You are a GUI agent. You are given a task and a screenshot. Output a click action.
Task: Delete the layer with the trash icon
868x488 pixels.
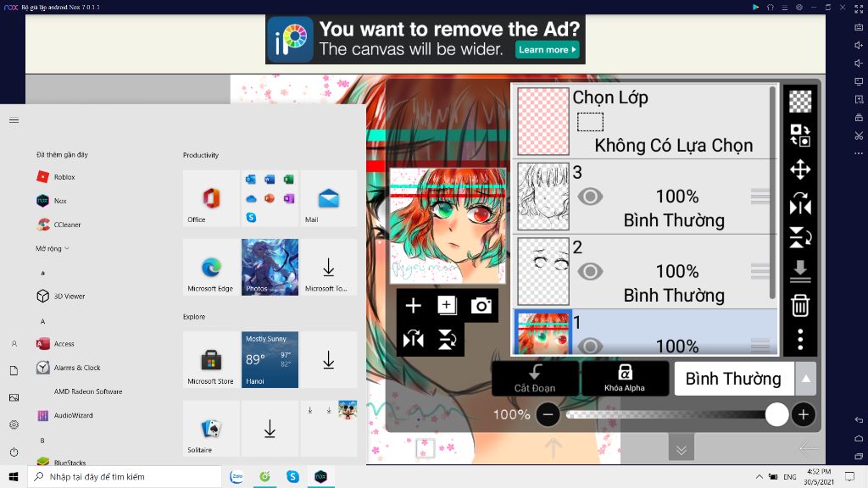(x=800, y=305)
